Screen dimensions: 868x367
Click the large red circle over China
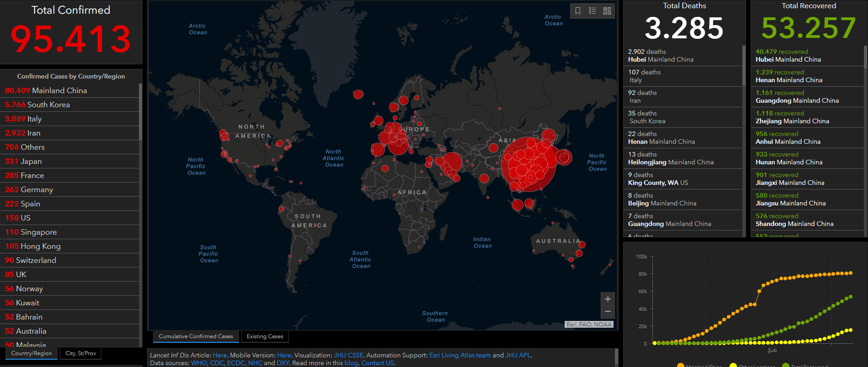coord(528,164)
